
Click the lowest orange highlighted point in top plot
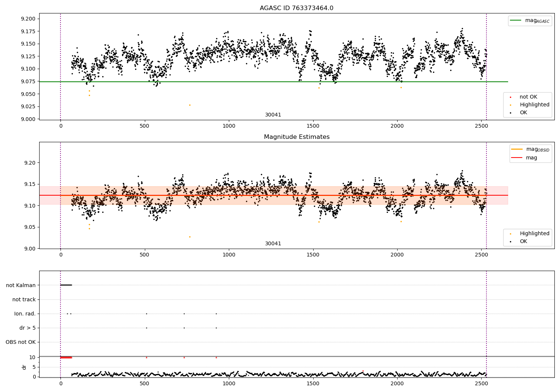pyautogui.click(x=190, y=105)
